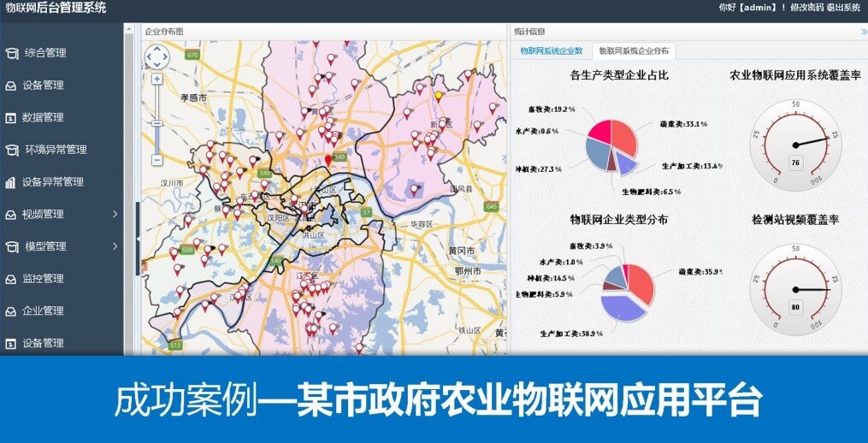This screenshot has width=868, height=443.
Task: Click the 综合管理 sidebar icon
Action: point(11,53)
